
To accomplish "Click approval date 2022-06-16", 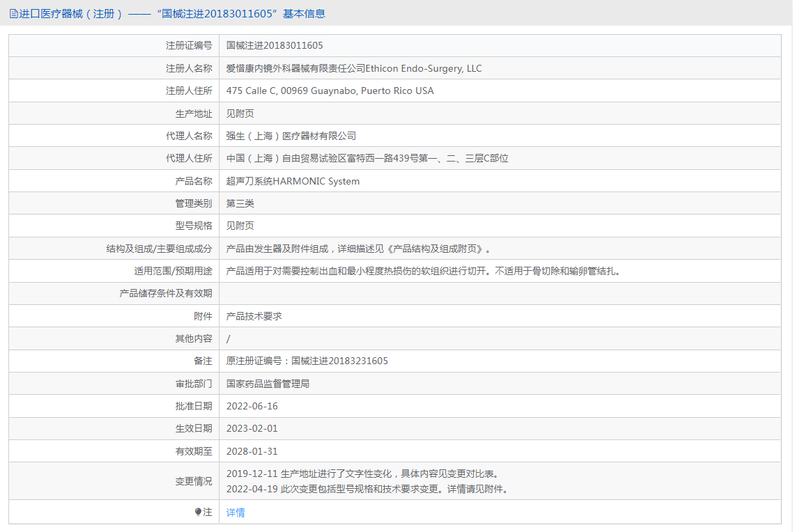I will tap(252, 406).
